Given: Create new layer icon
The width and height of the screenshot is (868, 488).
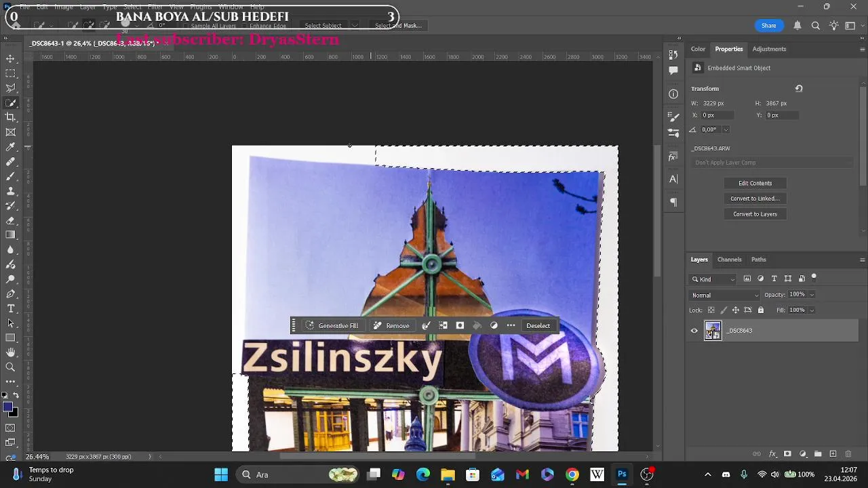Looking at the screenshot, I should point(833,454).
